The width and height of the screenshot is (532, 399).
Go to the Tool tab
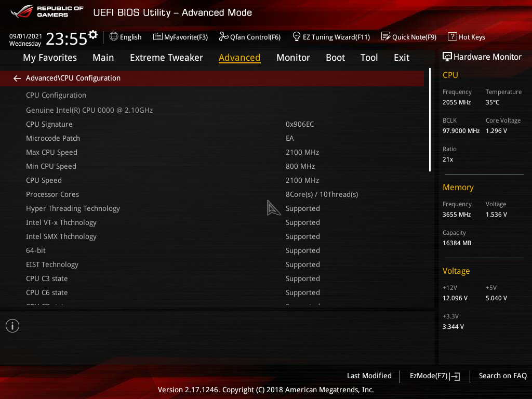(369, 58)
